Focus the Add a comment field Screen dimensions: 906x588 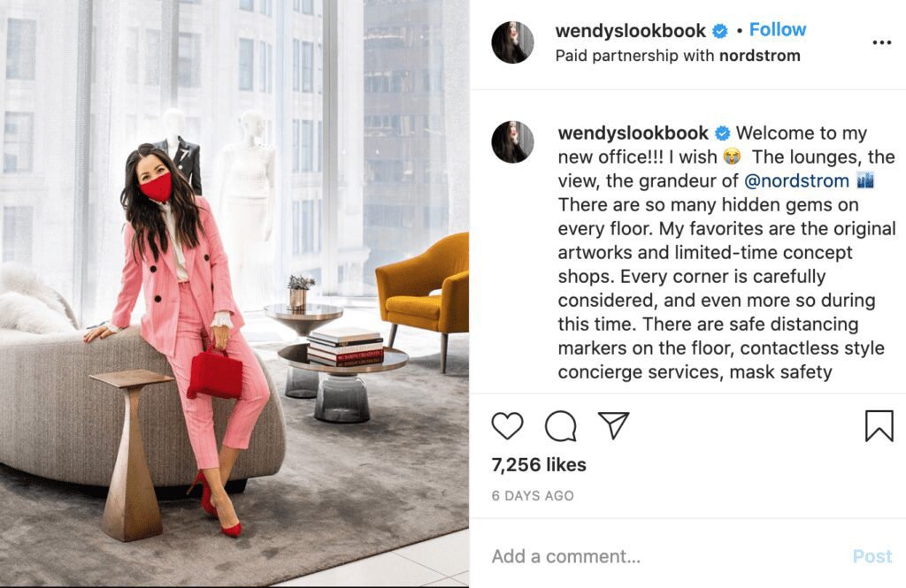coord(664,556)
